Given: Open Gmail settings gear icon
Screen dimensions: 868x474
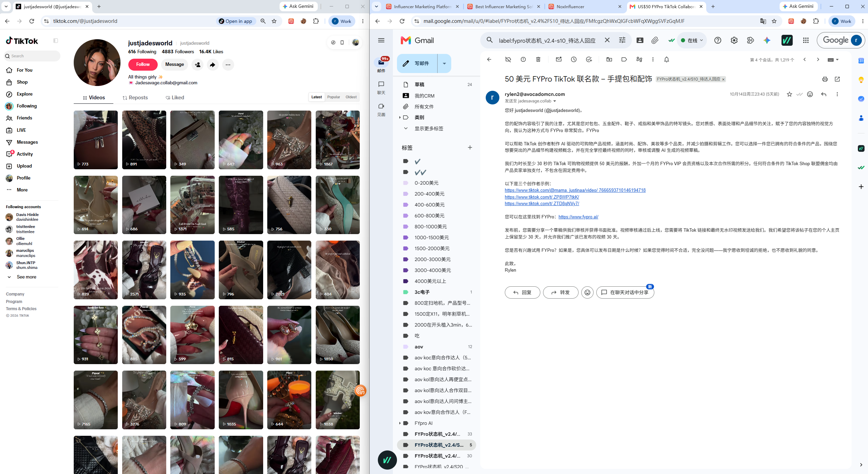Looking at the screenshot, I should [734, 40].
